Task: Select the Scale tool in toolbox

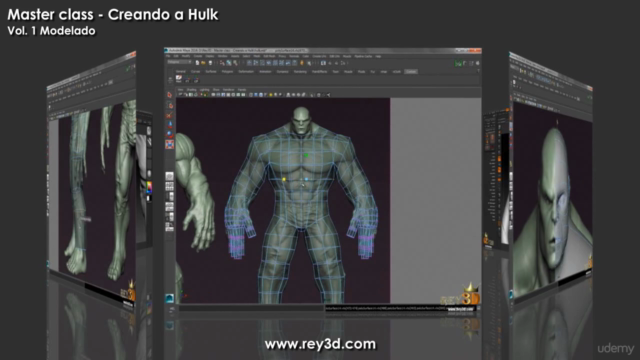Action: pos(170,144)
